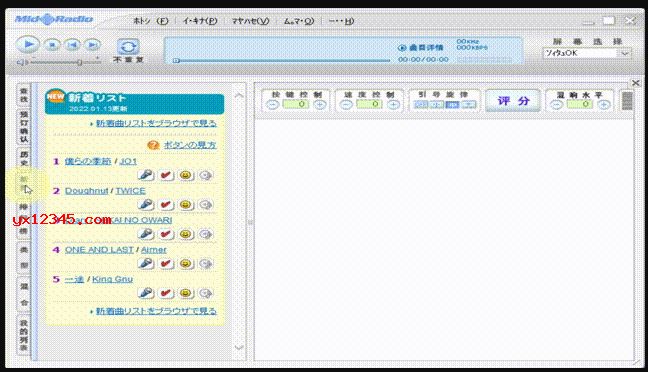
Task: Skip to the next track
Action: pos(93,45)
